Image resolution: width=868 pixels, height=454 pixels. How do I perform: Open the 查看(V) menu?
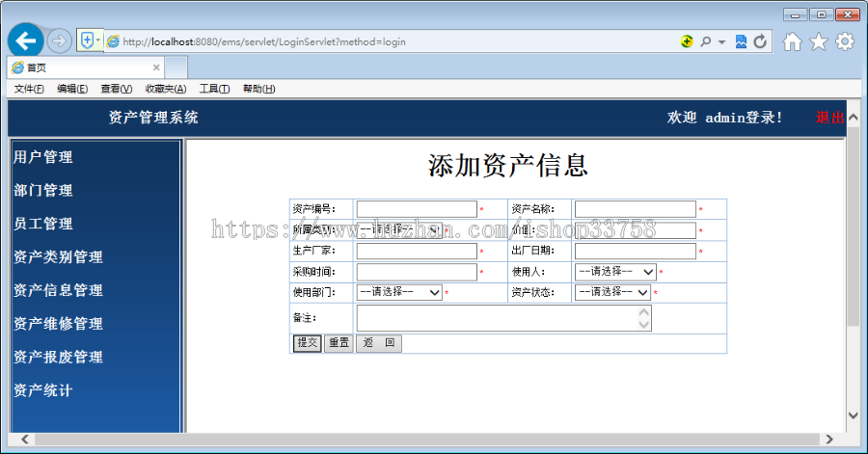[x=117, y=89]
